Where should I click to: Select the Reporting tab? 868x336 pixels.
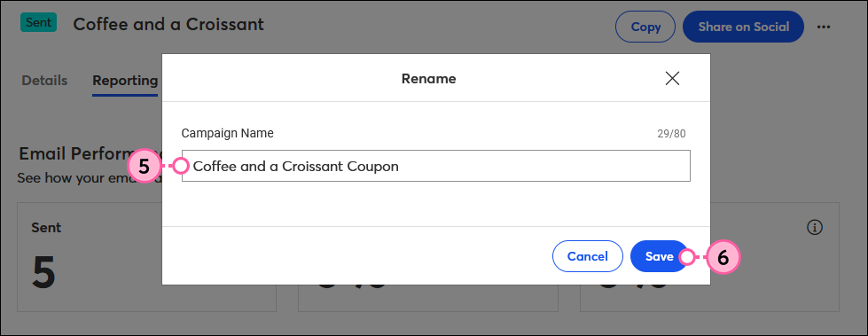[x=125, y=81]
